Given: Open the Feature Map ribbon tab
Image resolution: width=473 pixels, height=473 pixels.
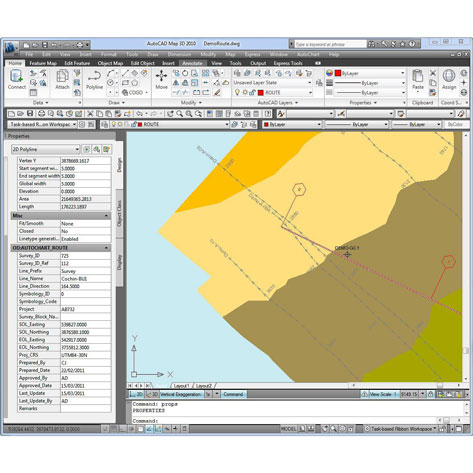Looking at the screenshot, I should point(43,63).
